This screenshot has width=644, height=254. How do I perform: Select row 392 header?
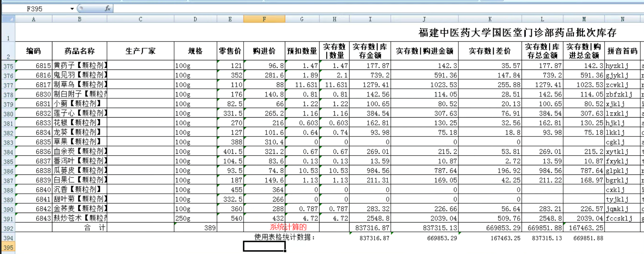click(x=8, y=228)
